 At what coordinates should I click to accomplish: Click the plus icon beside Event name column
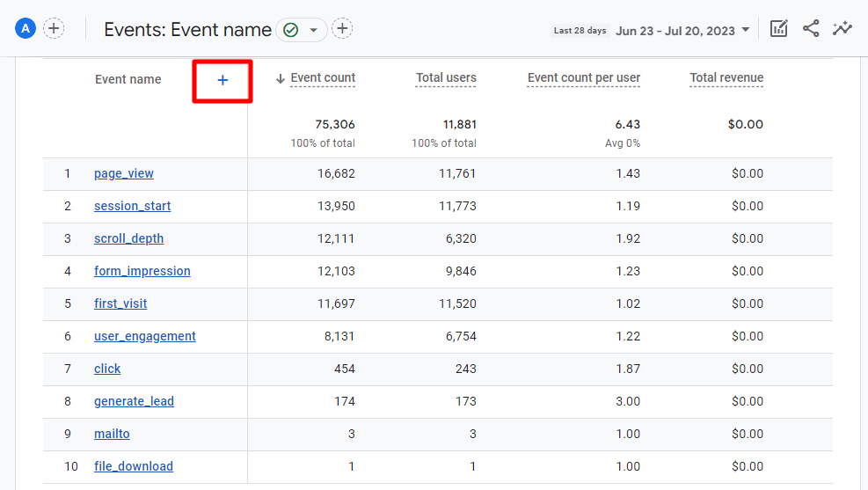[x=222, y=80]
